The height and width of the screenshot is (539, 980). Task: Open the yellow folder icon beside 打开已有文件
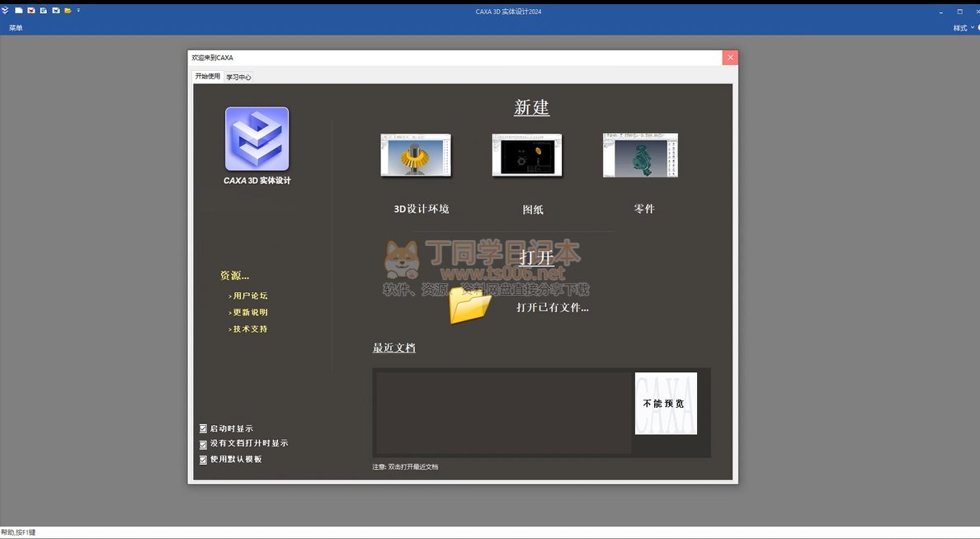click(470, 306)
